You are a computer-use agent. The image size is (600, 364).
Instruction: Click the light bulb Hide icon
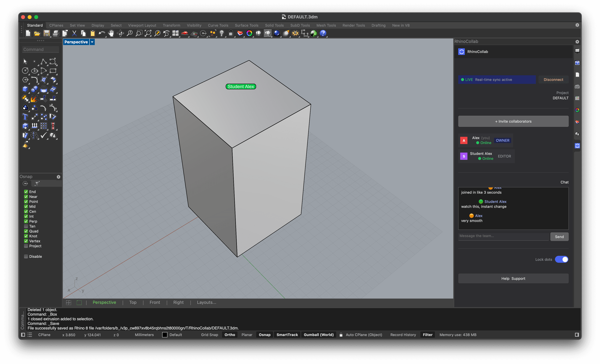(x=222, y=33)
